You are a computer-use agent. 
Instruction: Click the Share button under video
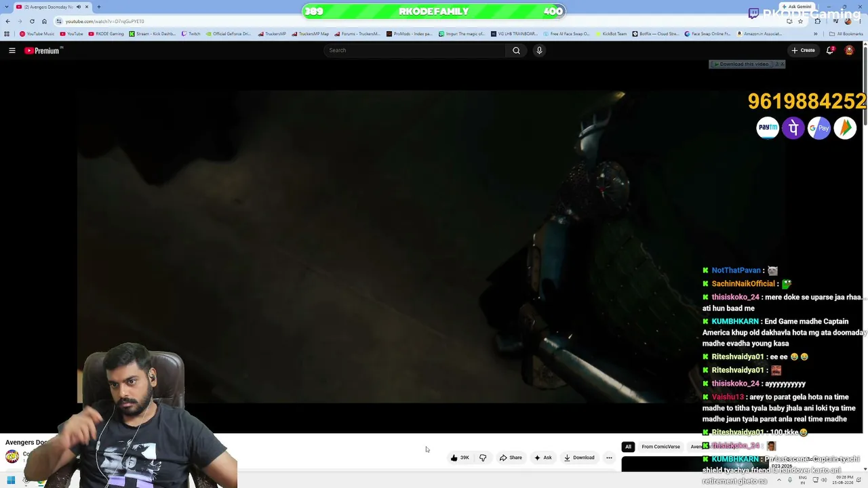click(x=511, y=457)
